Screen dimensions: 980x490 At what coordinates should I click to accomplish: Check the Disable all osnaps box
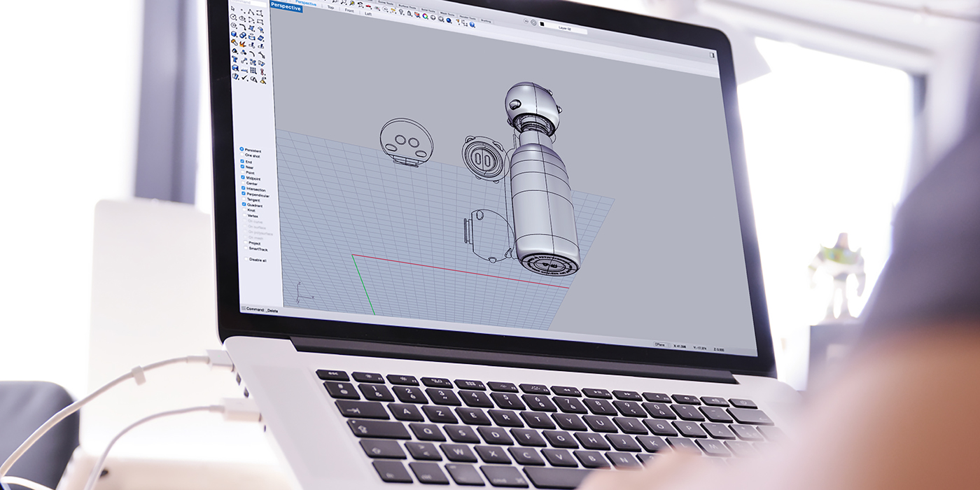(x=246, y=259)
